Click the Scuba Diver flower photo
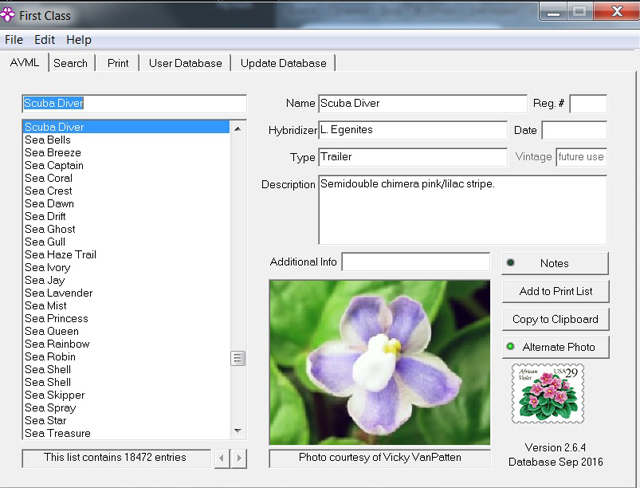640x488 pixels. pyautogui.click(x=380, y=362)
